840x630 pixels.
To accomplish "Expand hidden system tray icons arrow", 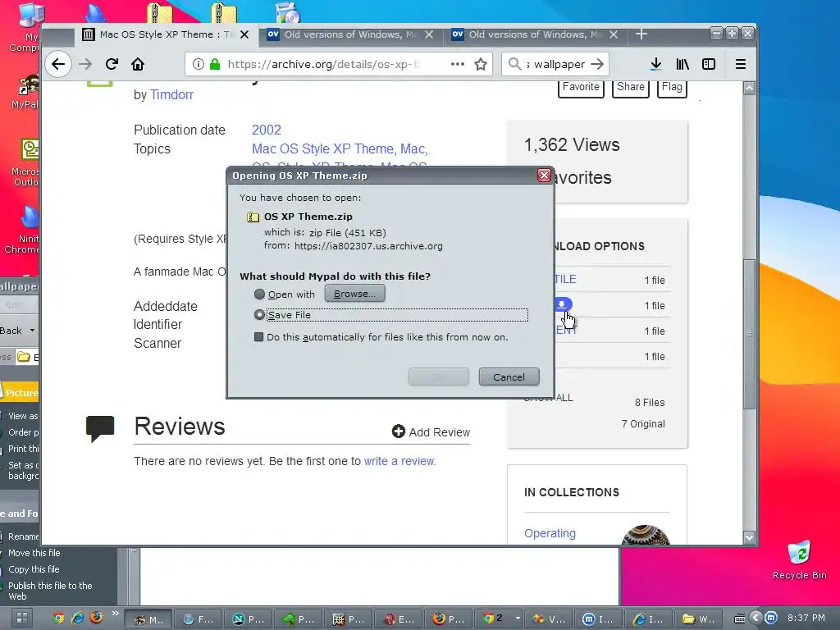I will (756, 619).
